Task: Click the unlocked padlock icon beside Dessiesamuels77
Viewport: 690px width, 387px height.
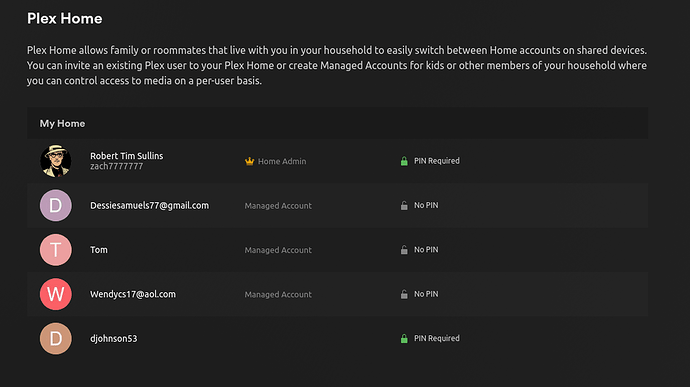Action: point(404,206)
